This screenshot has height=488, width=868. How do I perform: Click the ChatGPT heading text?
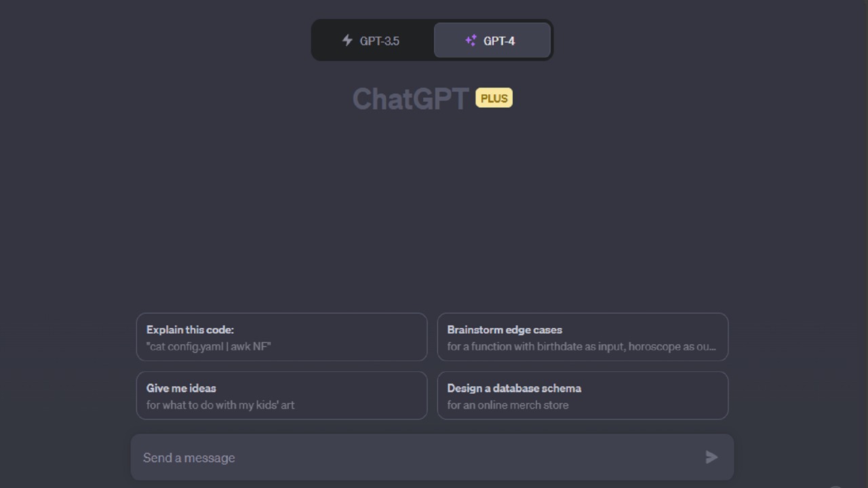tap(410, 99)
